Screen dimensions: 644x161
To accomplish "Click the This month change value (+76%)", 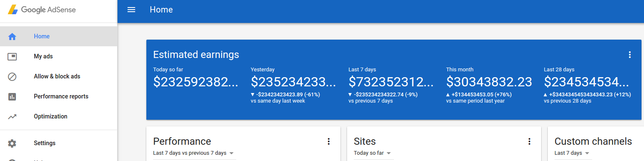I will pyautogui.click(x=479, y=95).
